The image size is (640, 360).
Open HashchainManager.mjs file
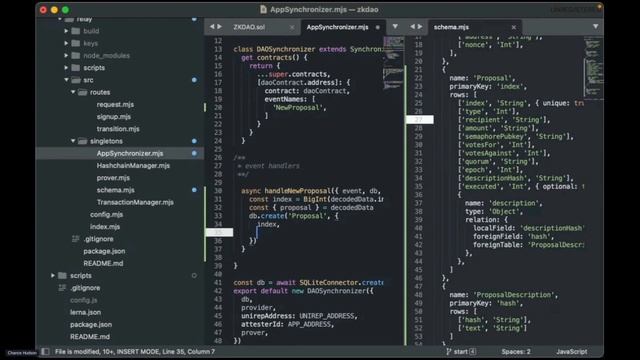pyautogui.click(x=133, y=166)
